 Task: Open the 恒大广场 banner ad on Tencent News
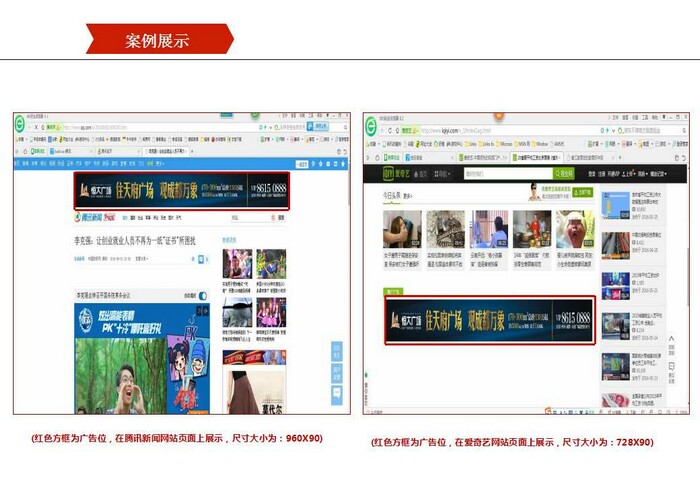(182, 191)
